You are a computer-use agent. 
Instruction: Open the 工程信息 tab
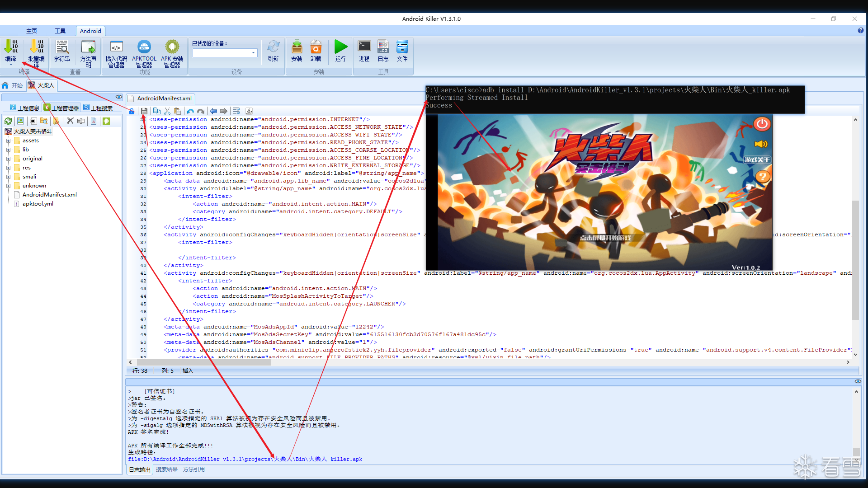click(25, 108)
